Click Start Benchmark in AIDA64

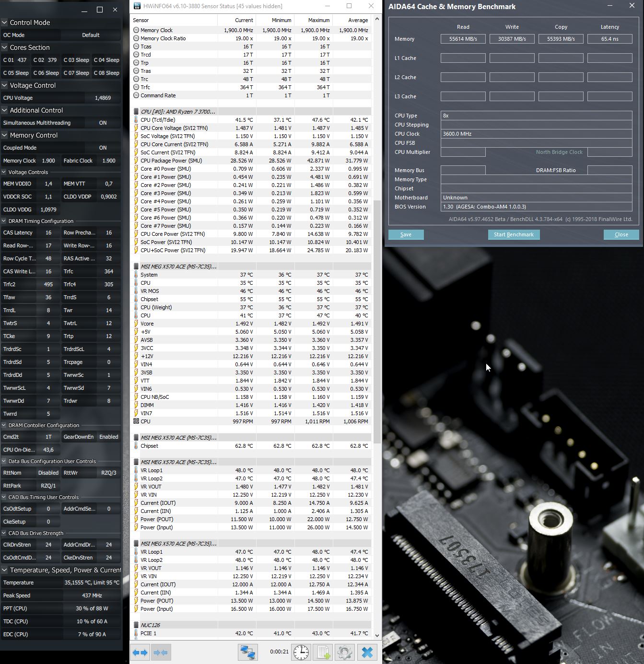tap(514, 234)
